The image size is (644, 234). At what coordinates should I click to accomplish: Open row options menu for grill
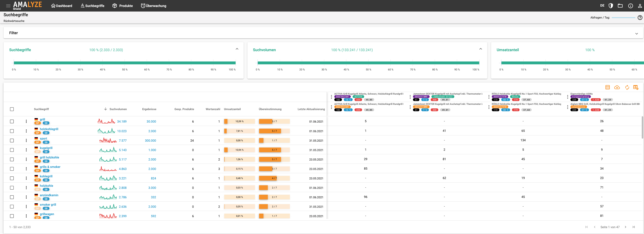pyautogui.click(x=26, y=121)
